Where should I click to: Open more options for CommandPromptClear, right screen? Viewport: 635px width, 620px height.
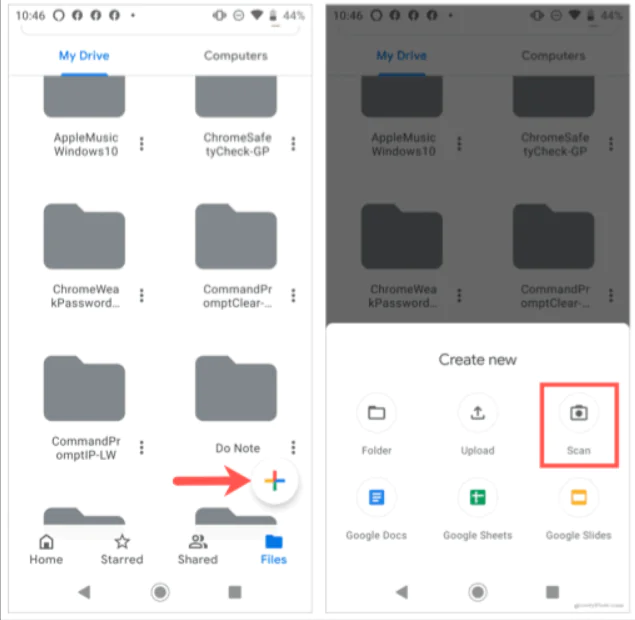(611, 296)
